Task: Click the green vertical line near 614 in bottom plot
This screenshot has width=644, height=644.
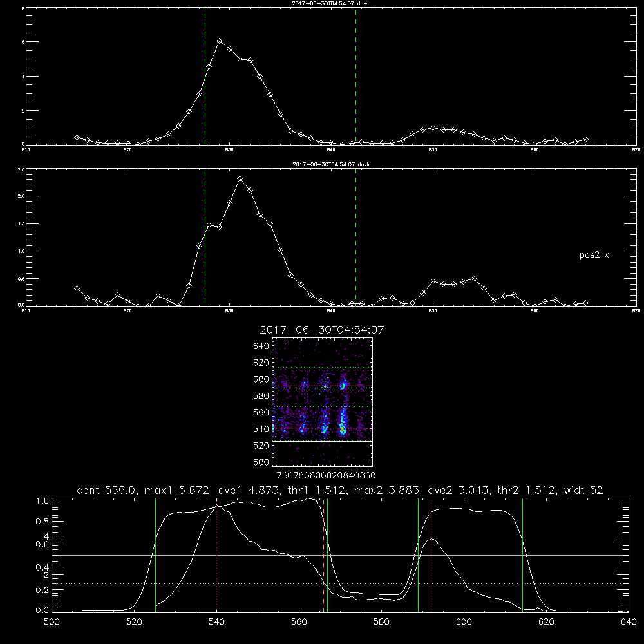Action: pyautogui.click(x=522, y=555)
